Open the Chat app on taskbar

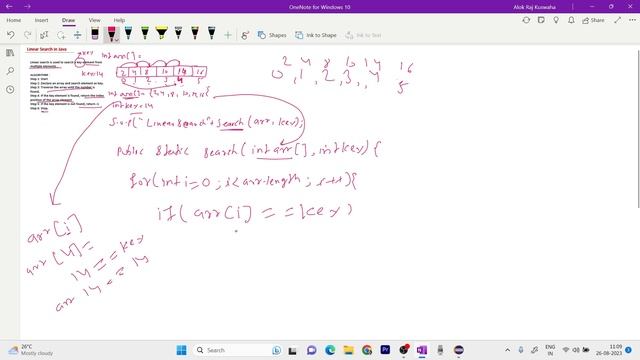coord(311,350)
